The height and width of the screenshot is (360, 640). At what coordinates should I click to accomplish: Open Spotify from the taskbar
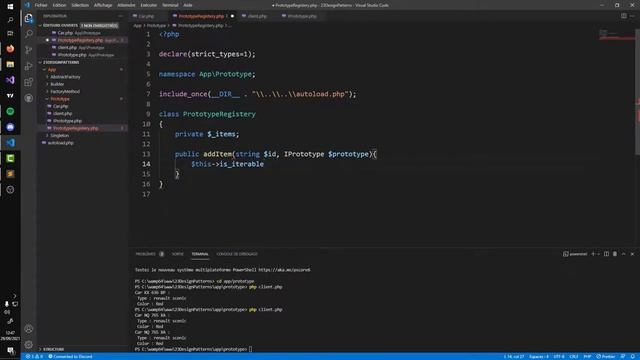coord(10,111)
